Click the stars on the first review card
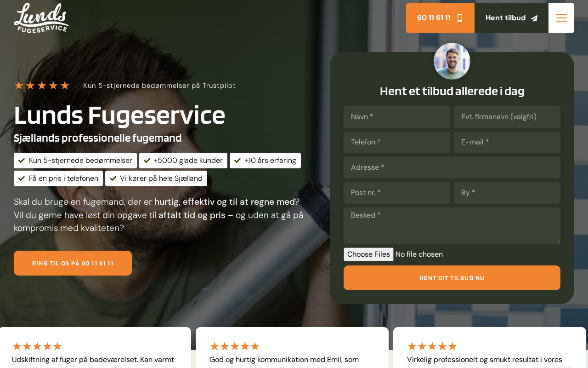Image resolution: width=588 pixels, height=368 pixels. (x=37, y=346)
